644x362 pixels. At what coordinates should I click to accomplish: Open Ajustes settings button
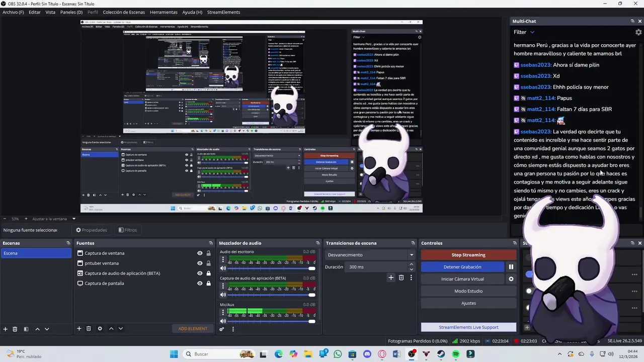click(468, 303)
